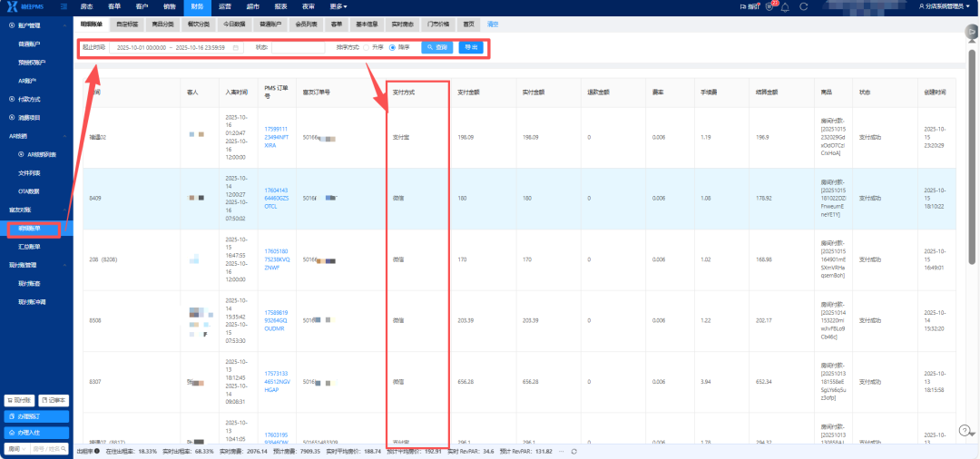The width and height of the screenshot is (980, 459).
Task: Open the 销售 top menu
Action: click(x=170, y=6)
